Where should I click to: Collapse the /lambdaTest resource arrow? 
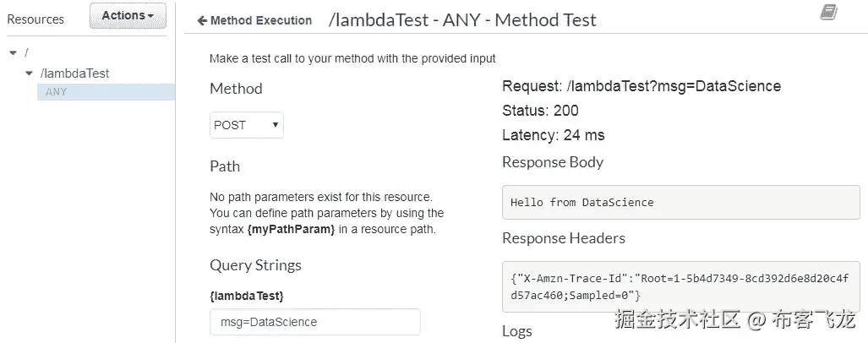pos(30,73)
